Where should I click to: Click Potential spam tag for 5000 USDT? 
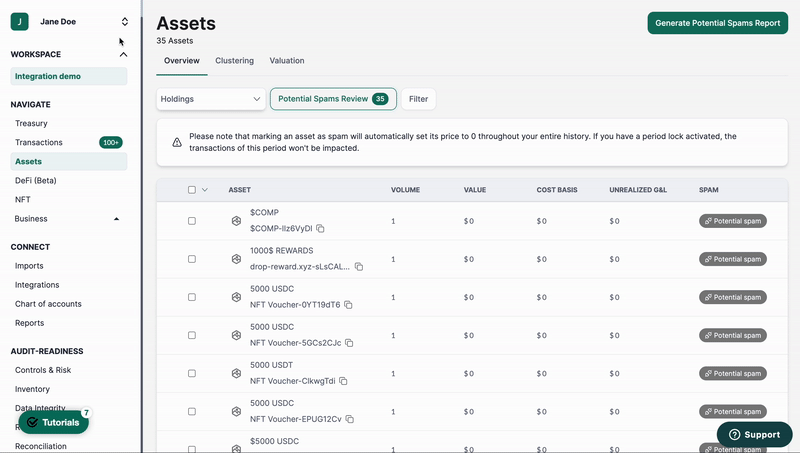pyautogui.click(x=733, y=373)
